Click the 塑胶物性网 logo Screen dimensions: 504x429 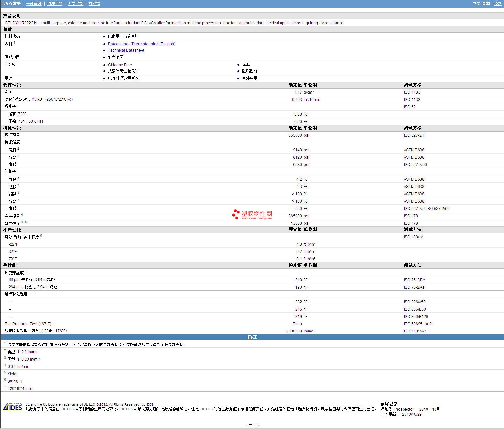pyautogui.click(x=252, y=214)
